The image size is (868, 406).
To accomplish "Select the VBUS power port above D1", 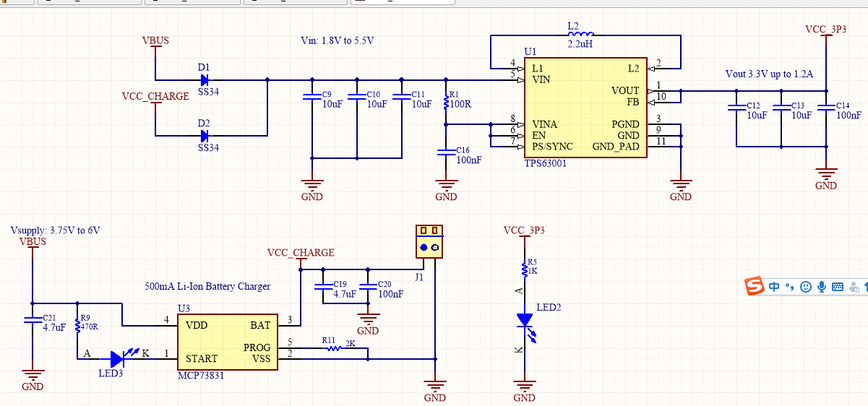I will (155, 46).
